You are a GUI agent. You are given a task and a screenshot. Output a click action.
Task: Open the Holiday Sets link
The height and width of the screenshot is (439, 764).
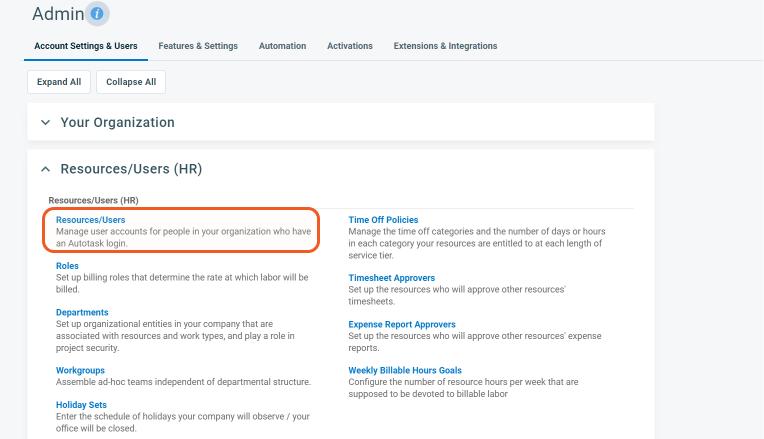coord(81,405)
